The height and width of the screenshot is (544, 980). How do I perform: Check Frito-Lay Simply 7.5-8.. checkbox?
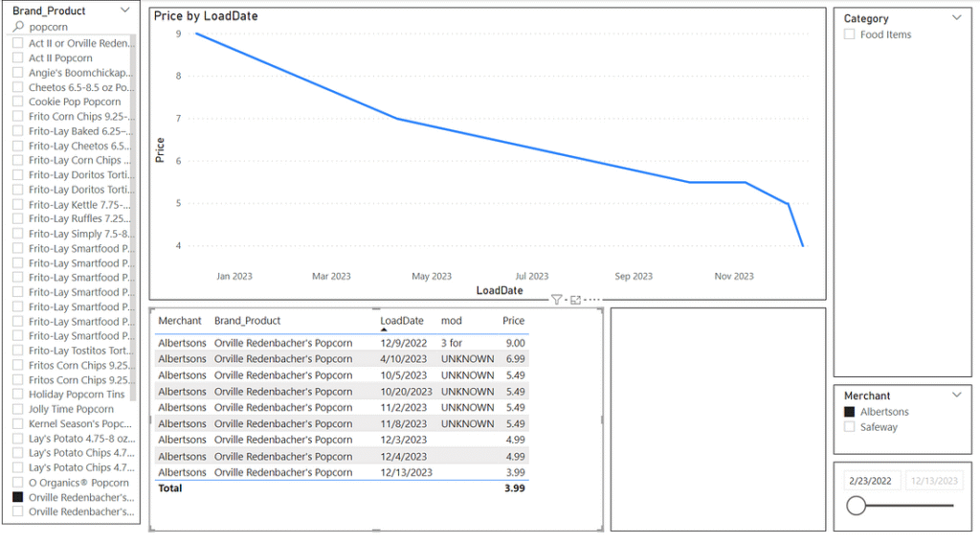coord(17,234)
